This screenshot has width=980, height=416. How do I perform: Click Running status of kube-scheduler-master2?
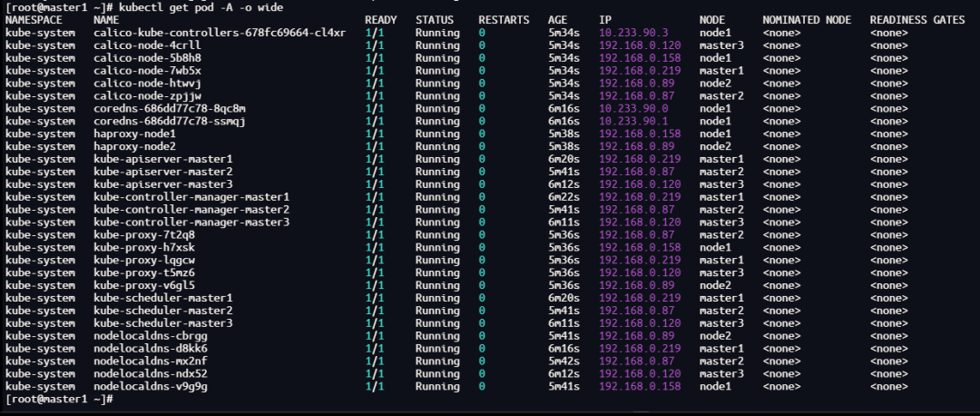pos(437,311)
